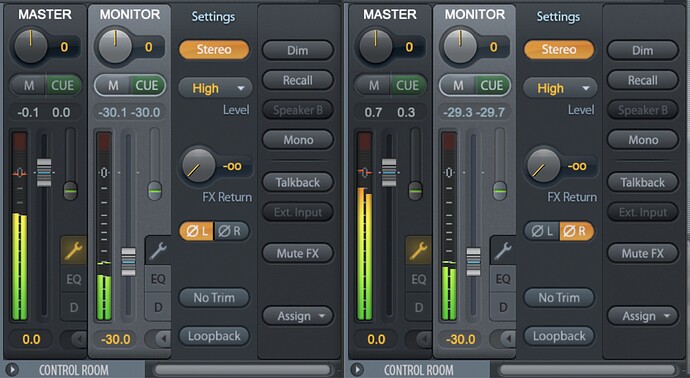
Task: Click left Monitor fader value -30.0 field
Action: tap(116, 339)
